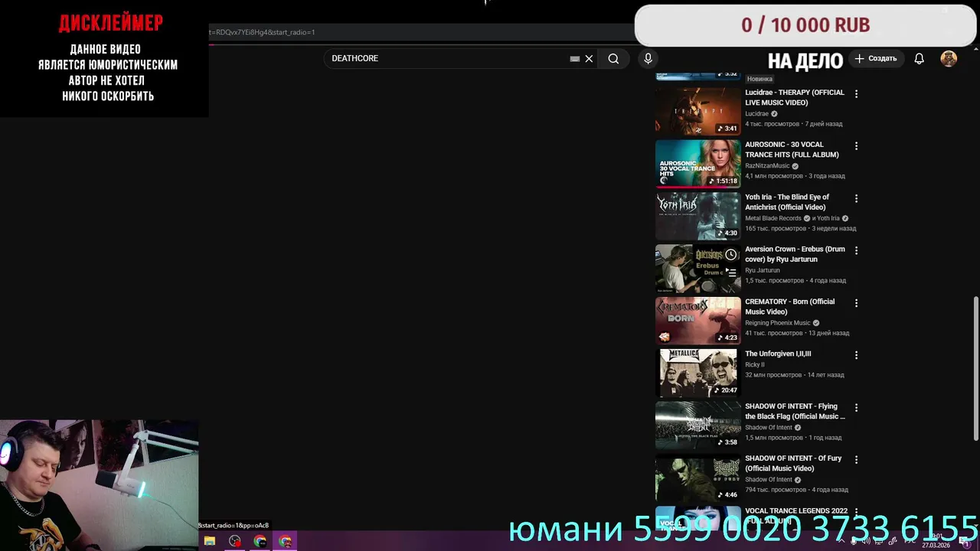Open Lucidrae THERAPY thumbnail
This screenshot has height=551, width=980.
(x=698, y=111)
